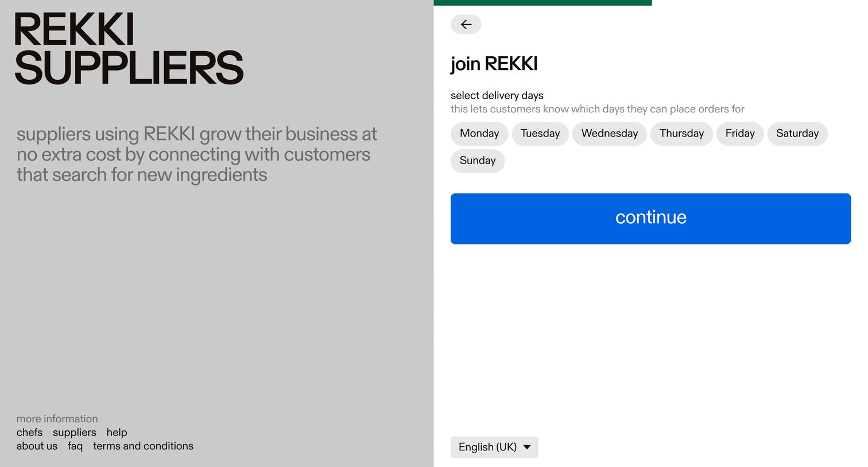Select Wednesday delivery day chip
Viewport: 868px width, 467px height.
click(610, 134)
